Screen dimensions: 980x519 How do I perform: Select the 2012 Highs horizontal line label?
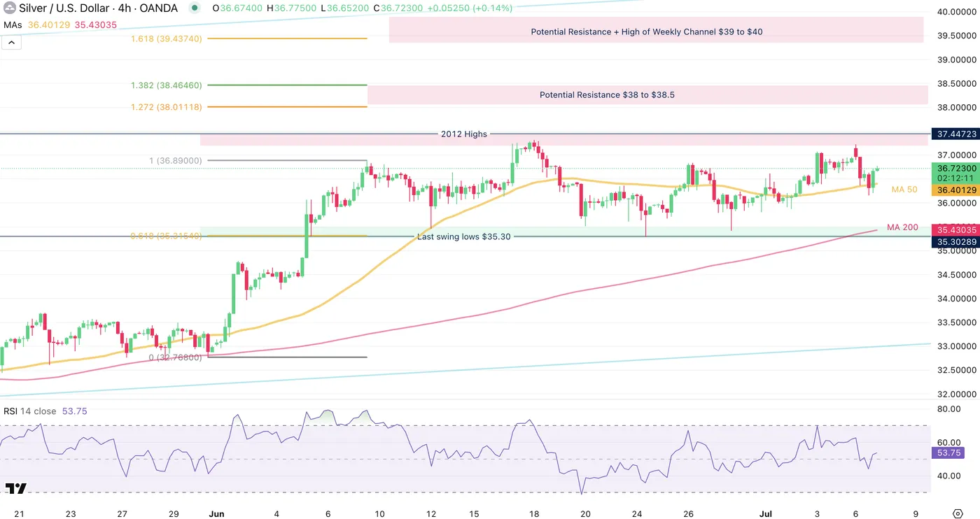coord(463,134)
